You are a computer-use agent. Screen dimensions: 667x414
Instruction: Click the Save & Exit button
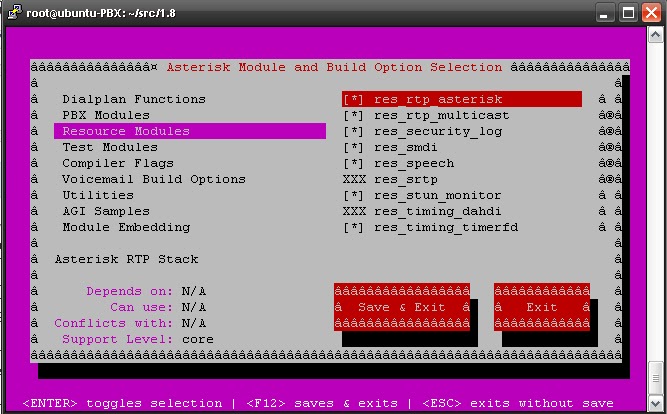(402, 307)
